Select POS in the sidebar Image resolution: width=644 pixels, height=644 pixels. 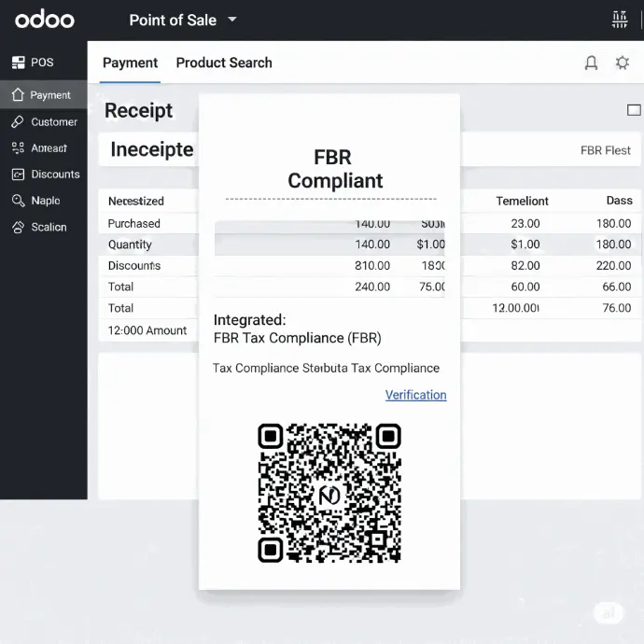(44, 63)
